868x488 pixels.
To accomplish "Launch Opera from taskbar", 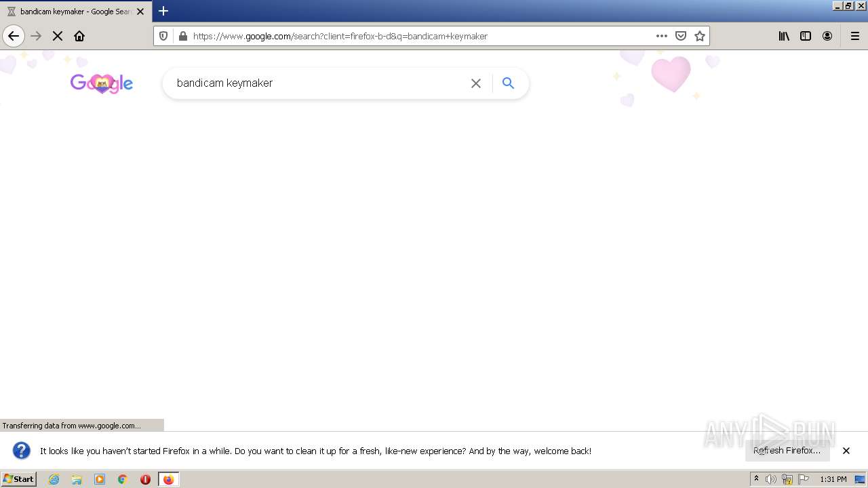I will click(145, 479).
